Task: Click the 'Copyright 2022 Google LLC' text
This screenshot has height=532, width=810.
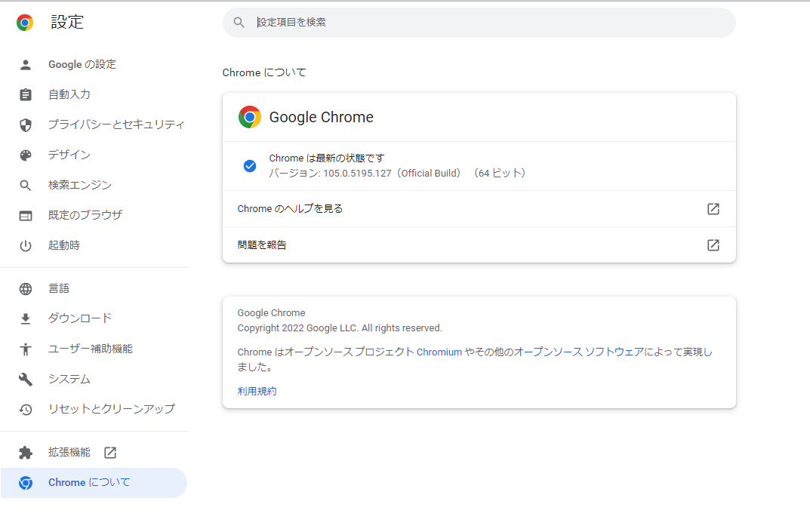Action: (297, 328)
